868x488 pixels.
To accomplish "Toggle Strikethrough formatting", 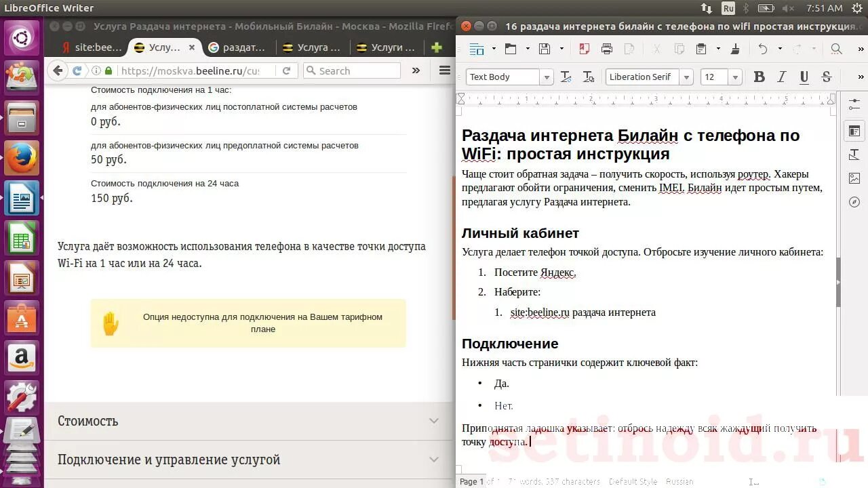I will pyautogui.click(x=826, y=77).
